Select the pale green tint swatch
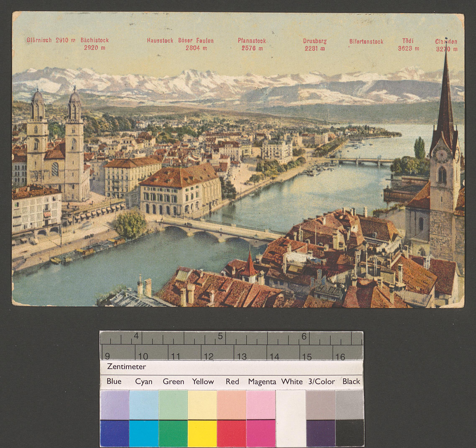 pos(173,405)
